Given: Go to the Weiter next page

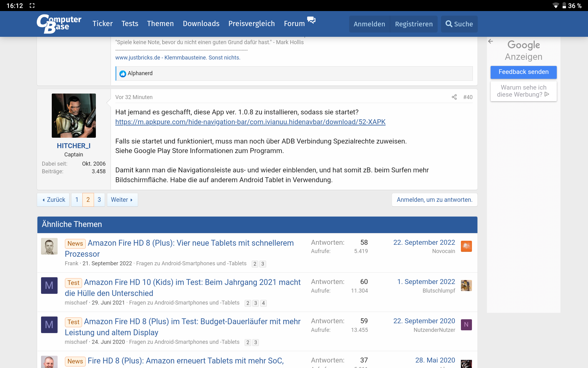Looking at the screenshot, I should click(x=122, y=200).
